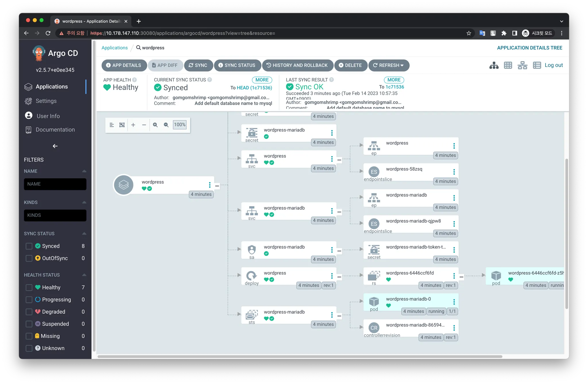Screen dimensions: 588x384
Task: Check the Synced filter checkbox
Action: pyautogui.click(x=29, y=246)
